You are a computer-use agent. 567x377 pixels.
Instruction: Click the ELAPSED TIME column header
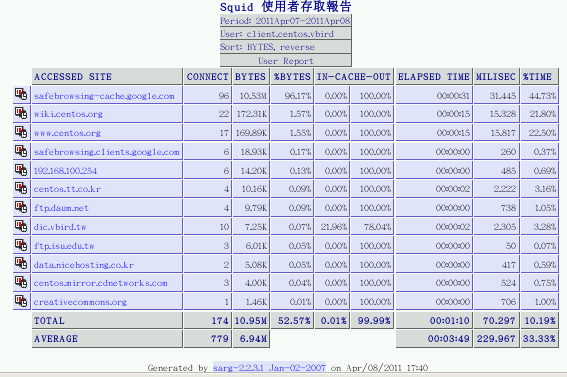434,77
